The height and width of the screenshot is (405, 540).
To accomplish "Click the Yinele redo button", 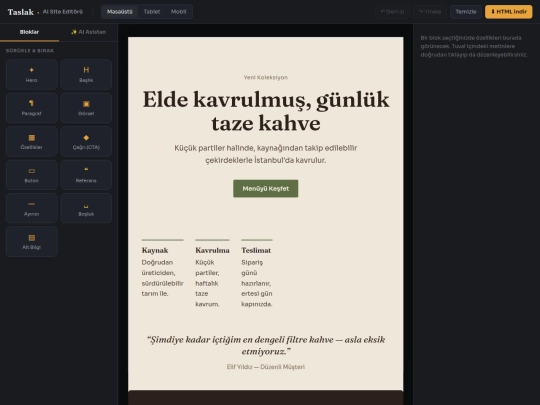I will coord(429,12).
